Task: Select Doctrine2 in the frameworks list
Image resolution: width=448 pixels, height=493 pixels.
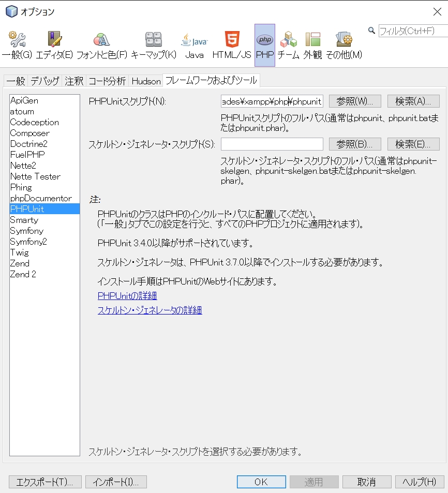Action: coord(44,144)
